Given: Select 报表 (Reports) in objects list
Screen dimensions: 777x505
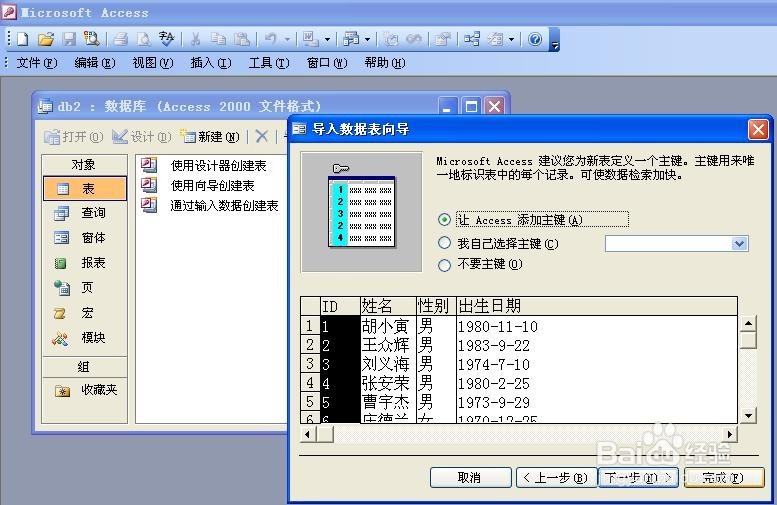Looking at the screenshot, I should 85,263.
